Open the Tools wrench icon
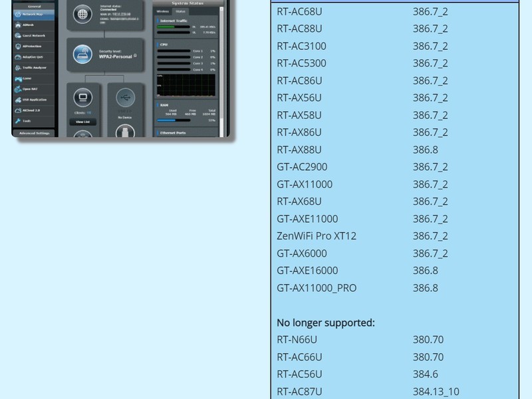Viewport: 532px width, 399px height. (x=18, y=121)
